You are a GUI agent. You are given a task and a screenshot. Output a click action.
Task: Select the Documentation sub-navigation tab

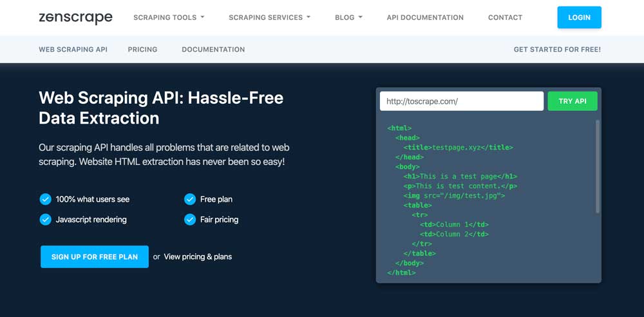click(x=213, y=50)
